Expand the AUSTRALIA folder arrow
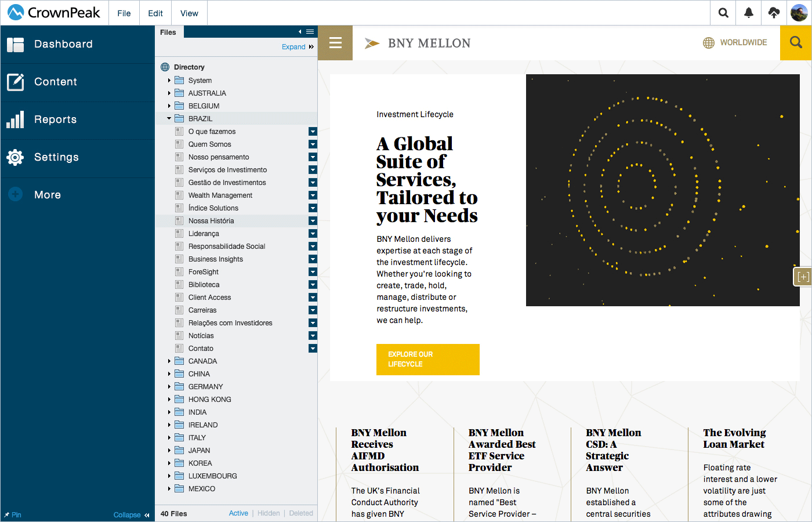This screenshot has height=522, width=812. coord(169,93)
